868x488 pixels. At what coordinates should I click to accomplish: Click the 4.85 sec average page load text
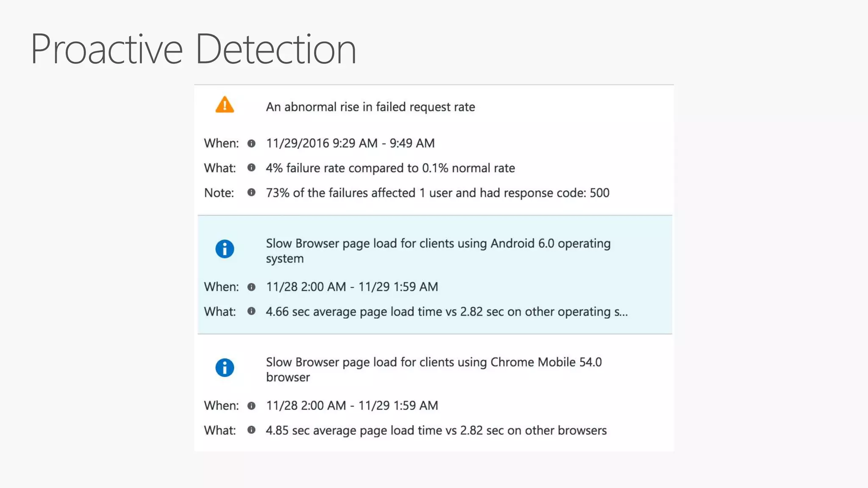coord(436,430)
